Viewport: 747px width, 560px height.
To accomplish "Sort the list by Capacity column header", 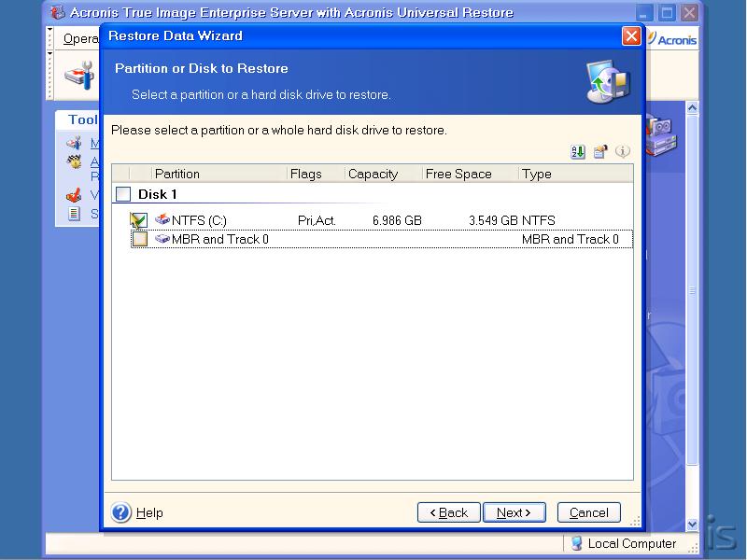I will pyautogui.click(x=381, y=174).
